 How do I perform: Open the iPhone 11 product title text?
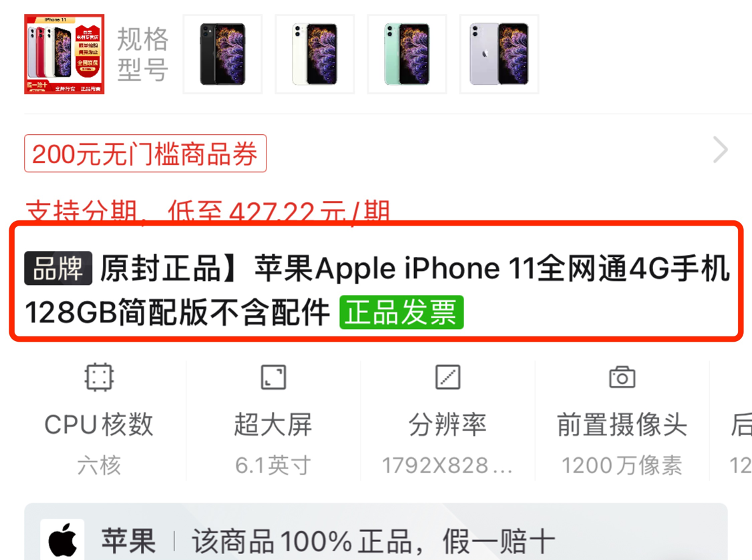coord(377,290)
